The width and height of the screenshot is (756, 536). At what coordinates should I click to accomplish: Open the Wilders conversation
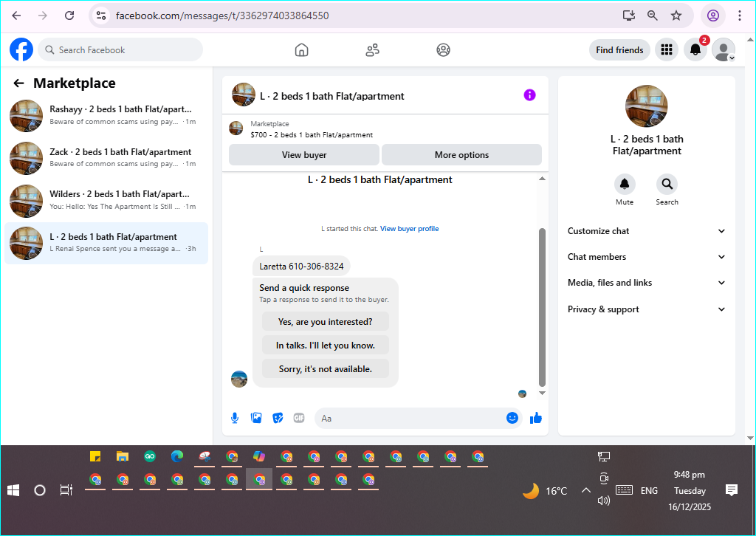106,201
